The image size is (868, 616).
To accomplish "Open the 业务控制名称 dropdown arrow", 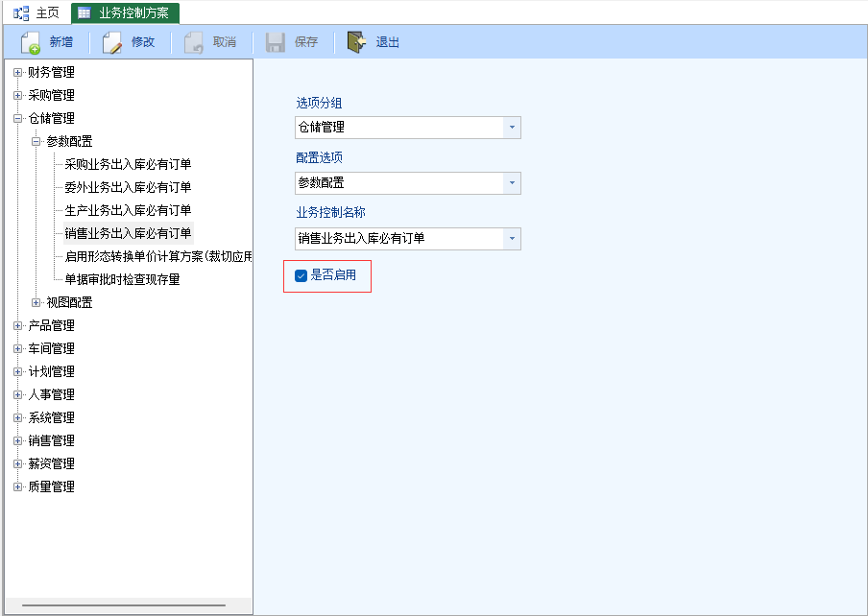I will [511, 239].
